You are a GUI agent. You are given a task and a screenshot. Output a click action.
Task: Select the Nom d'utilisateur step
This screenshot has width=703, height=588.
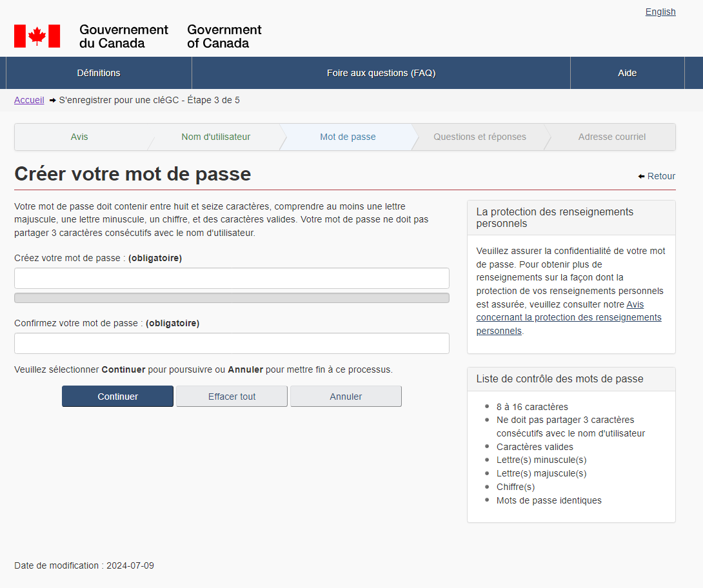pos(215,137)
